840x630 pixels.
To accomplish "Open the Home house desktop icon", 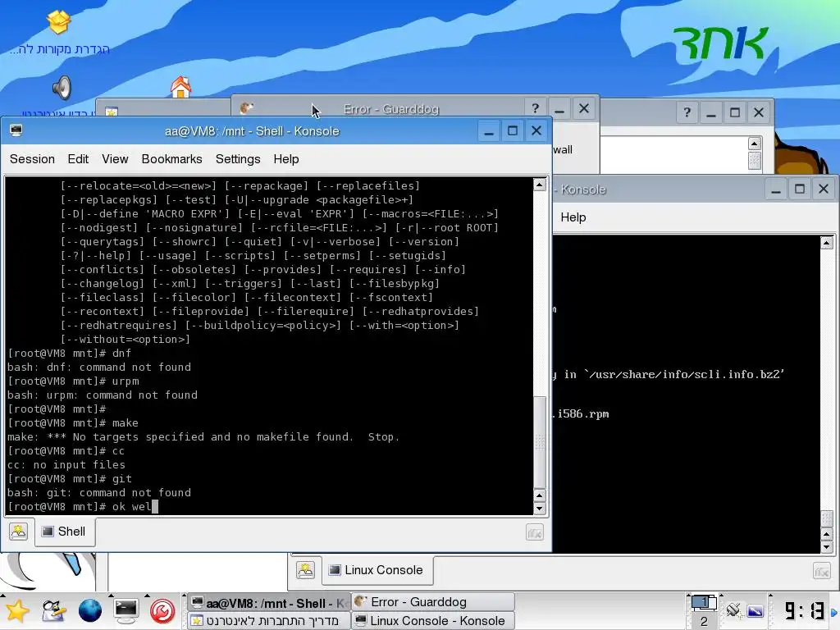I will pos(180,87).
